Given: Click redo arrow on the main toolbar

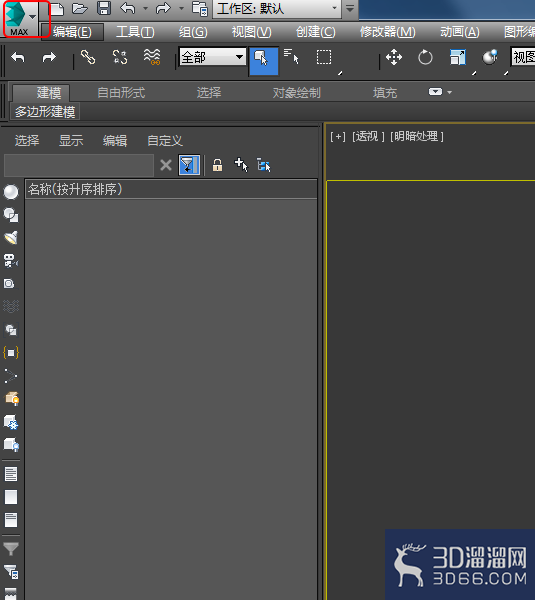Looking at the screenshot, I should (x=49, y=58).
